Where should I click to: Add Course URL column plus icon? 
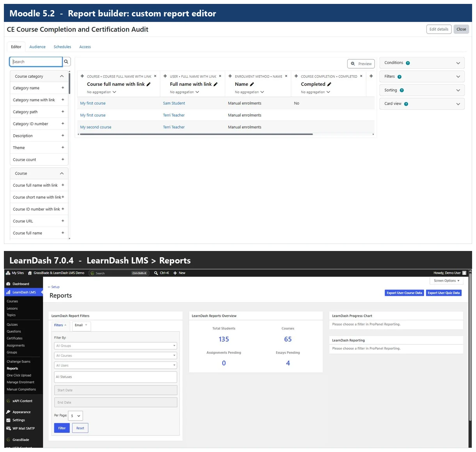(x=63, y=221)
